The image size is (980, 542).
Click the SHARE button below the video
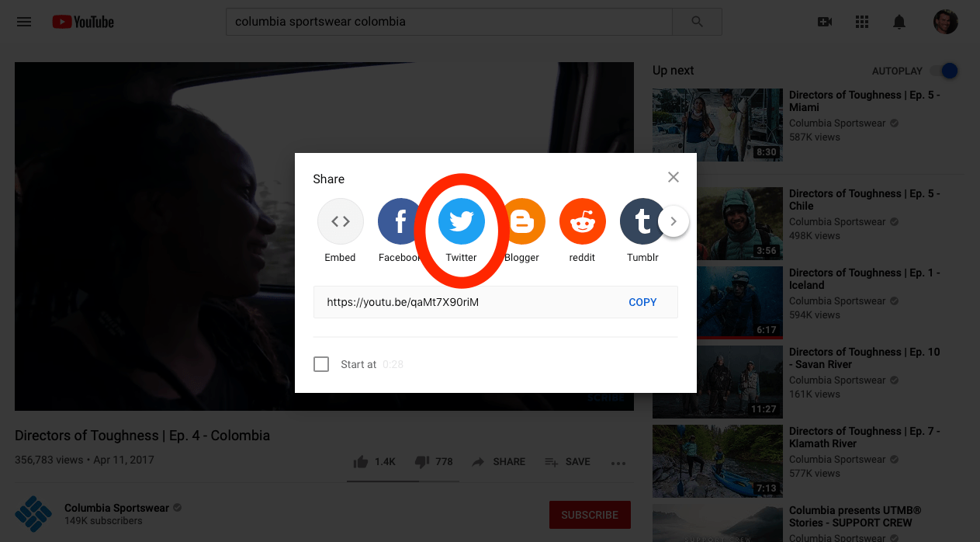[499, 461]
